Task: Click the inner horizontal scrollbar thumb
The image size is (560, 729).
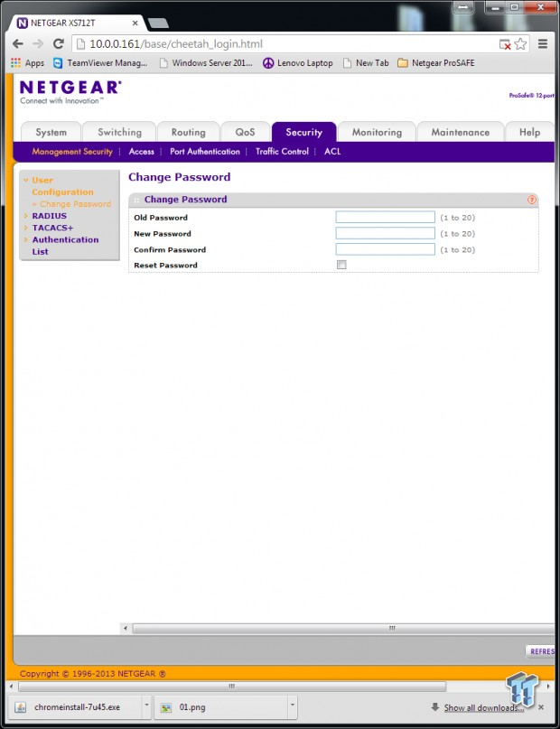Action: pos(344,628)
